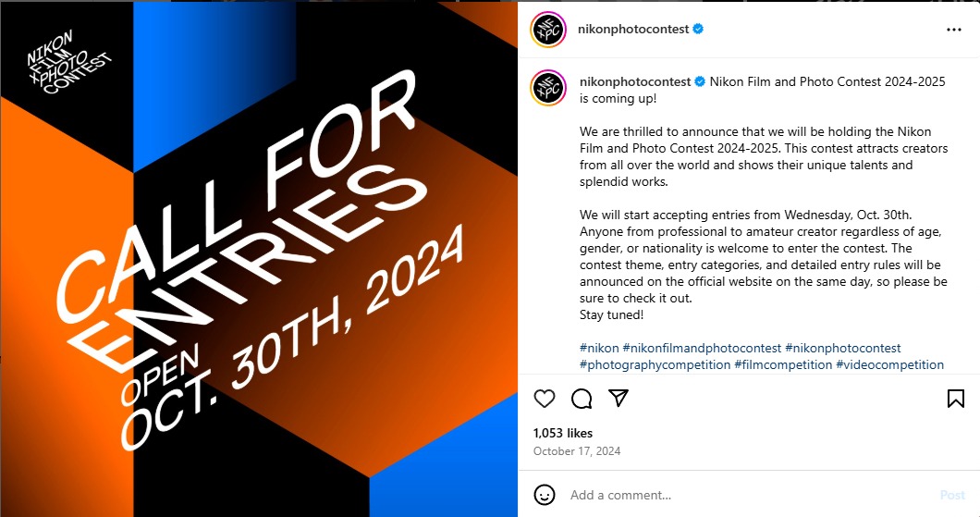
Task: Open the nikonphotocontest username in the header
Action: [633, 29]
